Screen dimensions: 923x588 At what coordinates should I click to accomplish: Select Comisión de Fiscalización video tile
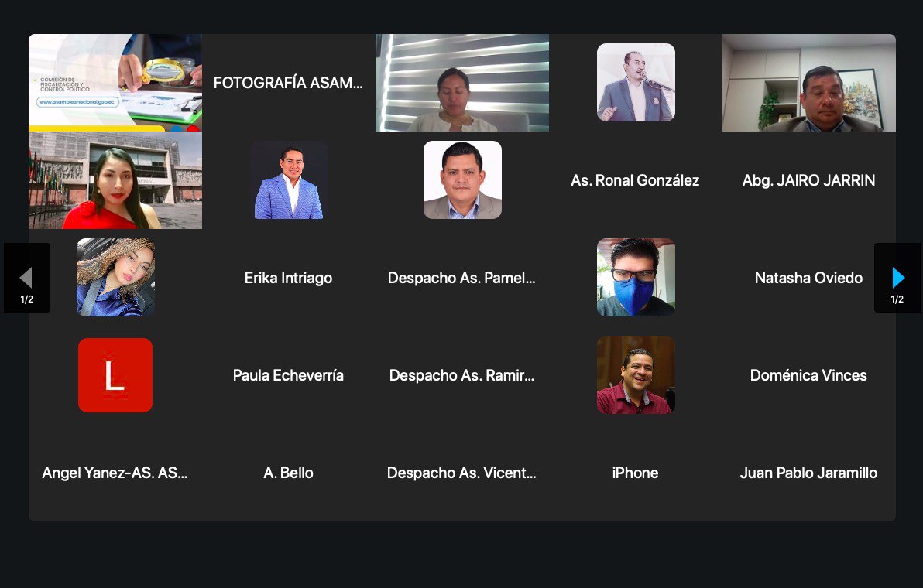115,82
